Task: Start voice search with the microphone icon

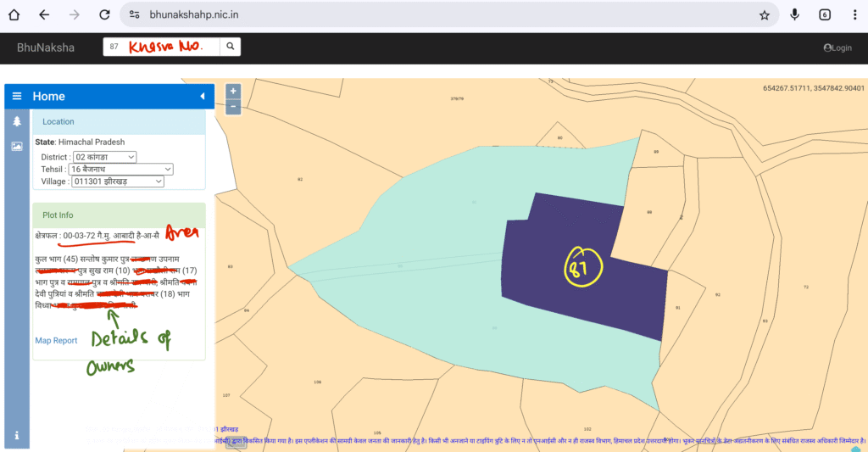Action: pyautogui.click(x=795, y=15)
